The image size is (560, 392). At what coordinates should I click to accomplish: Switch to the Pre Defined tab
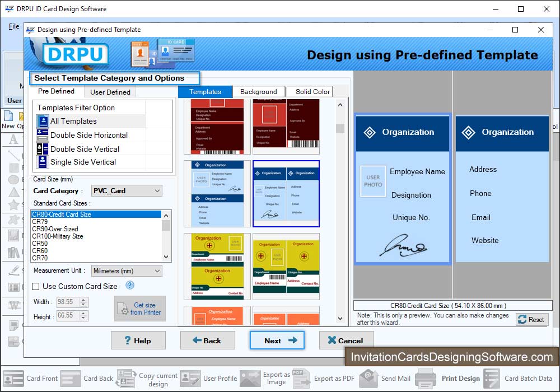[57, 91]
